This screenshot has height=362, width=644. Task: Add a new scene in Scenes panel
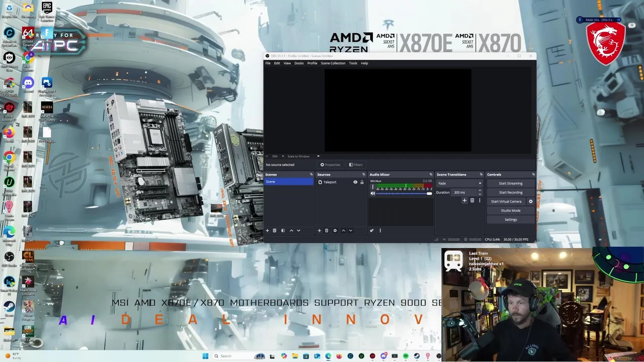coord(267,230)
